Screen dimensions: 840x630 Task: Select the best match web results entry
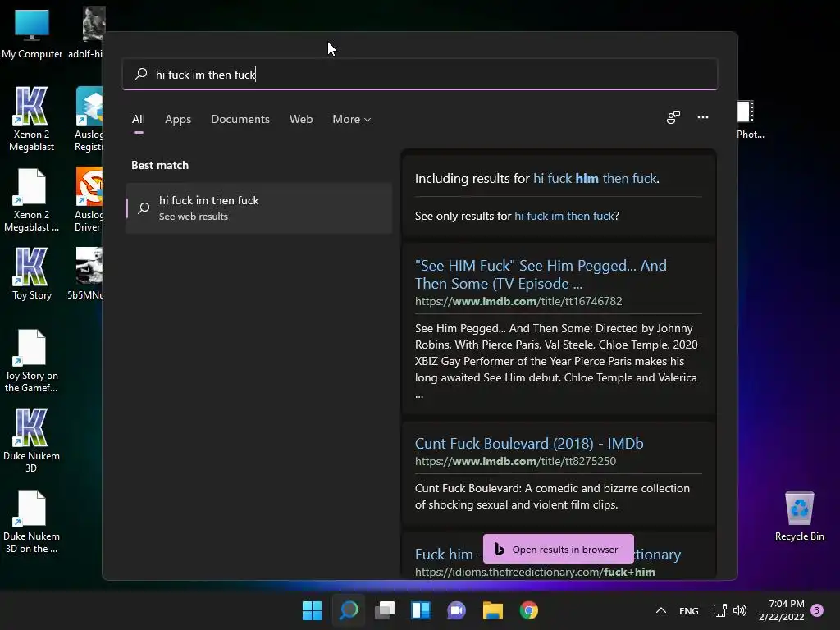[258, 208]
